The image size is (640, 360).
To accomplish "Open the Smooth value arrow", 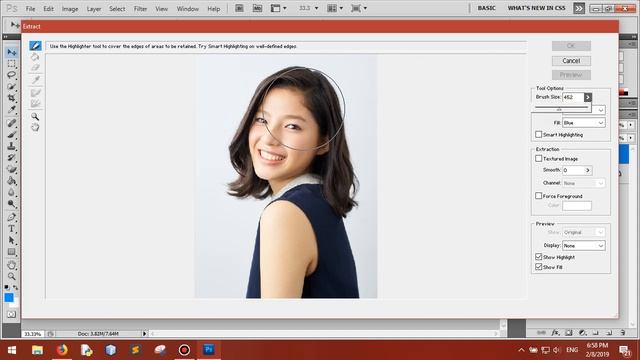I will coord(588,170).
